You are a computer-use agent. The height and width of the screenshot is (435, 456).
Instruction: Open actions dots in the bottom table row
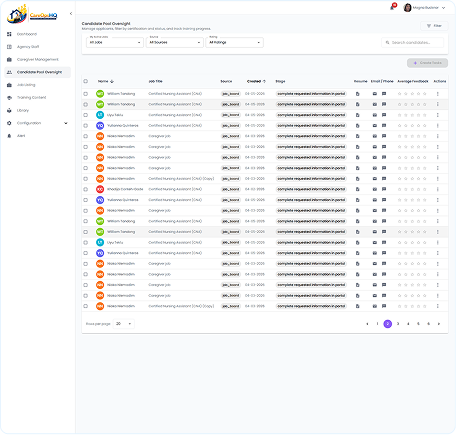pyautogui.click(x=438, y=306)
